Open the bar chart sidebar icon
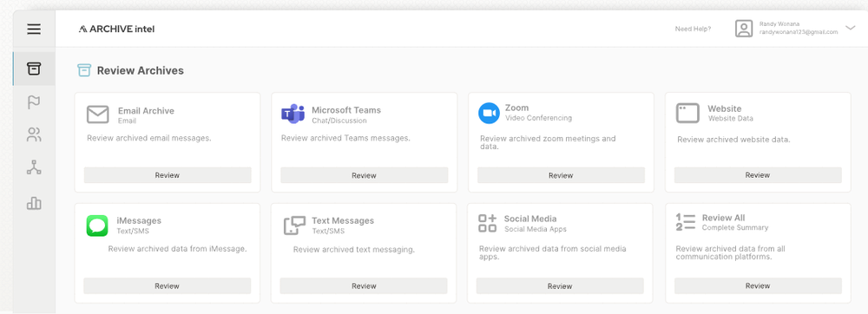The image size is (868, 314). [x=34, y=204]
